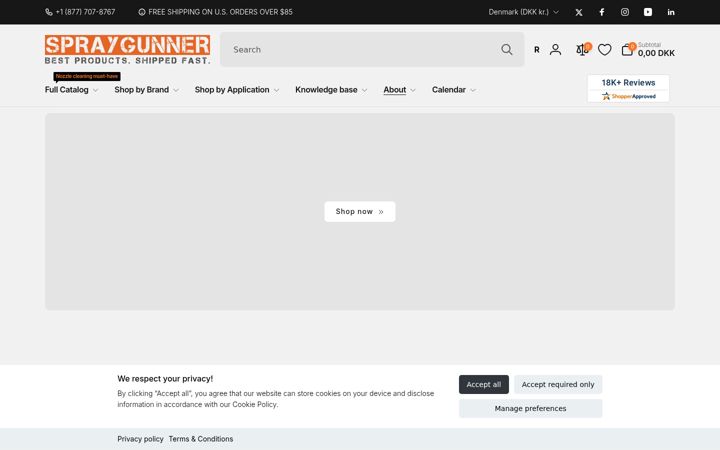Open Denmark (DKK kr.) country selector
Screen dimensions: 720x450
point(523,12)
